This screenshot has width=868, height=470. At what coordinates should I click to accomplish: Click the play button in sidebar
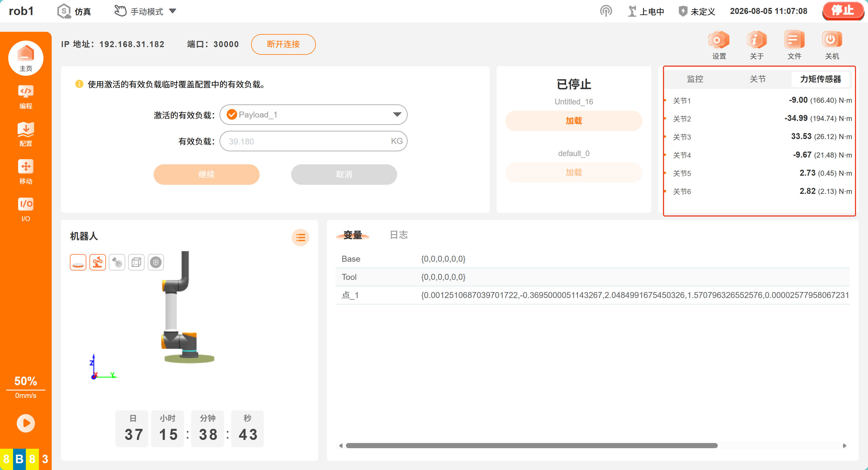[x=26, y=423]
